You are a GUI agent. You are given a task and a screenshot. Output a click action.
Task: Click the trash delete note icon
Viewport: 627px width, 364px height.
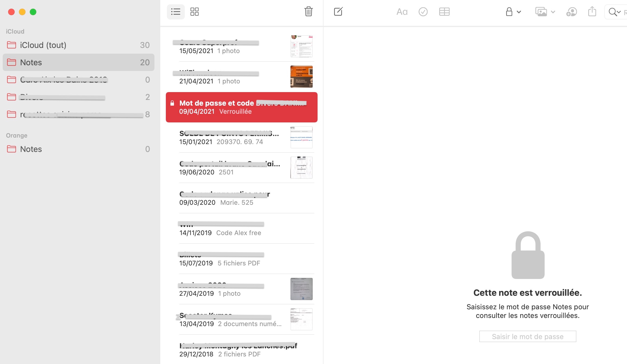[308, 12]
